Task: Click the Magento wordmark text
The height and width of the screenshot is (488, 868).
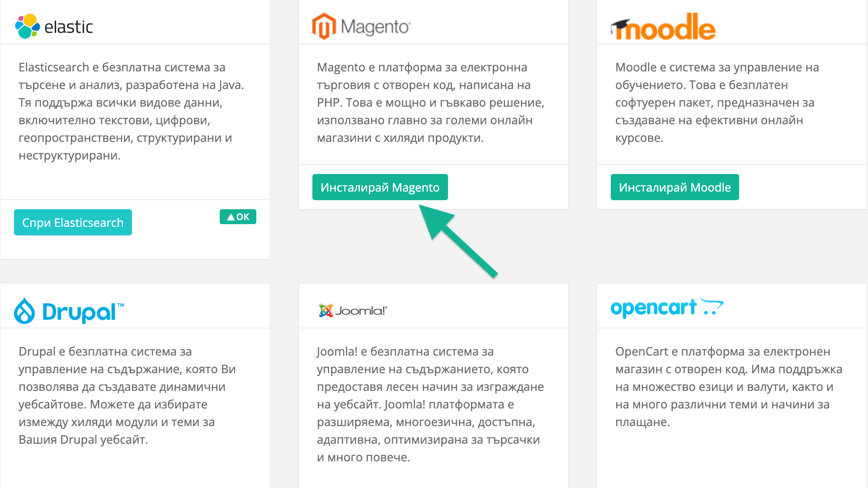Action: (x=375, y=27)
